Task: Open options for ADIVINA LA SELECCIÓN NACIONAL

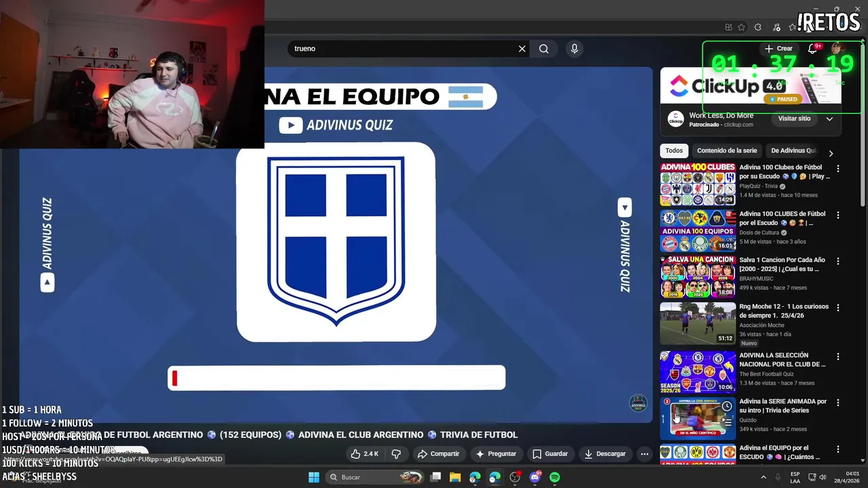Action: tap(838, 357)
